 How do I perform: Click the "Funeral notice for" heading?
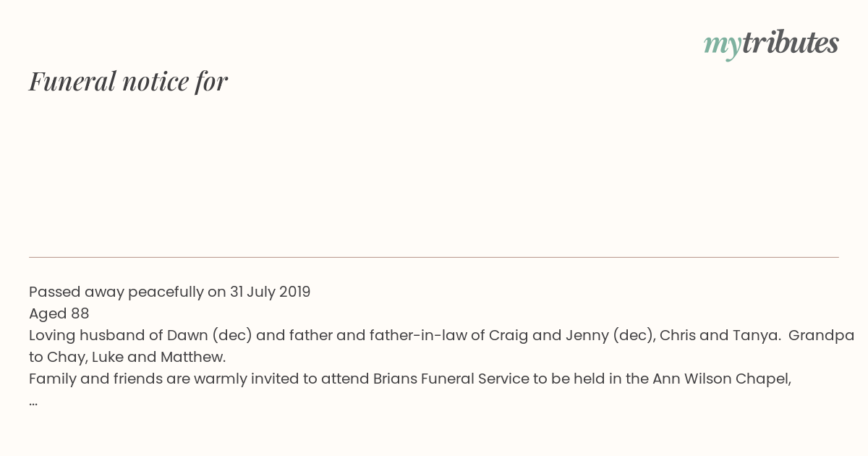point(129,81)
